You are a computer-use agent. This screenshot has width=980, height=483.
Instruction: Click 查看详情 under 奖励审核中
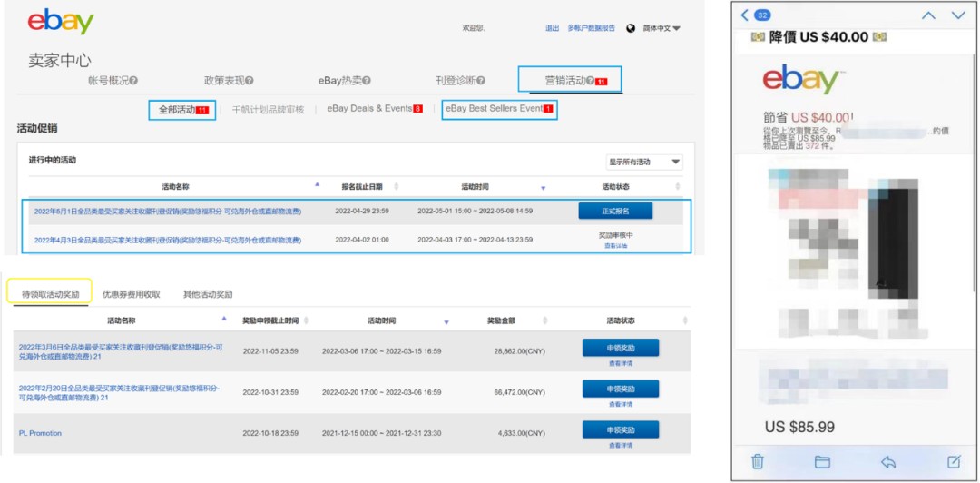click(x=615, y=247)
